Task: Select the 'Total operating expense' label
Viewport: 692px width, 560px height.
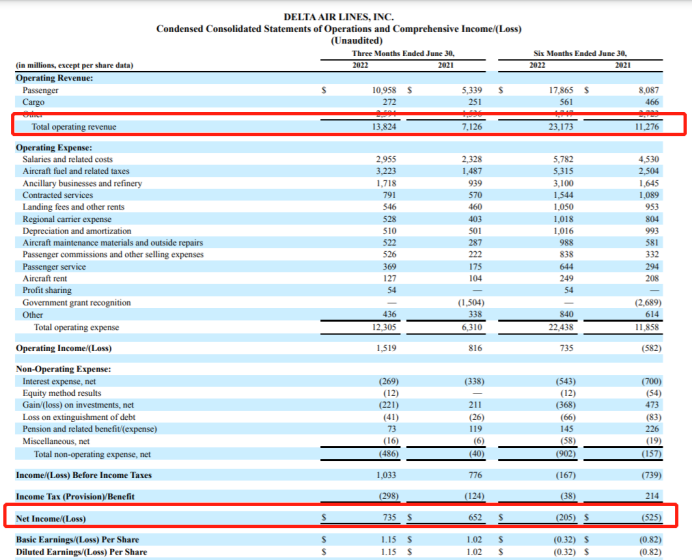Action: click(x=76, y=327)
